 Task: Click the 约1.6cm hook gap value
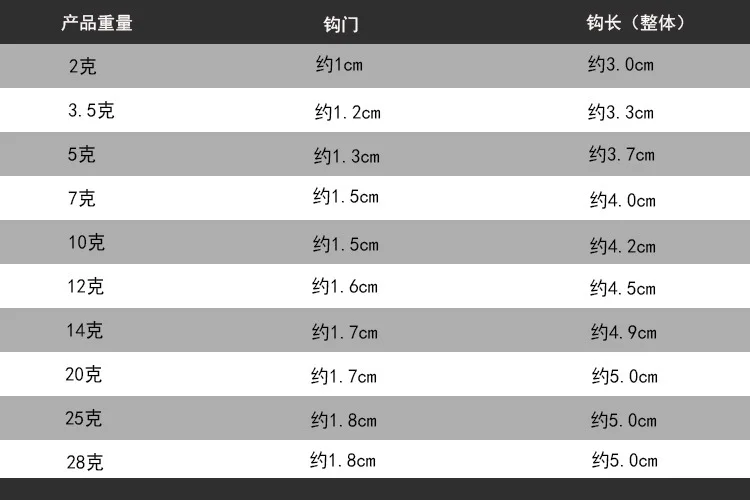click(x=345, y=287)
